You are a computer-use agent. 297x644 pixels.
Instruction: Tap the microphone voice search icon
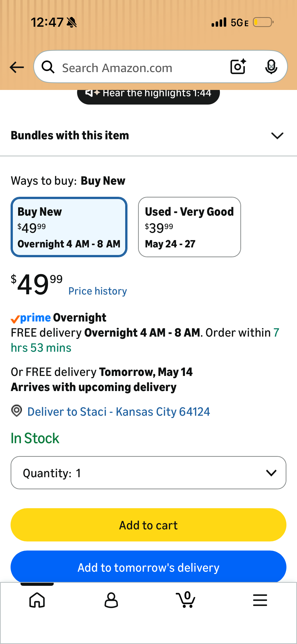click(x=271, y=67)
